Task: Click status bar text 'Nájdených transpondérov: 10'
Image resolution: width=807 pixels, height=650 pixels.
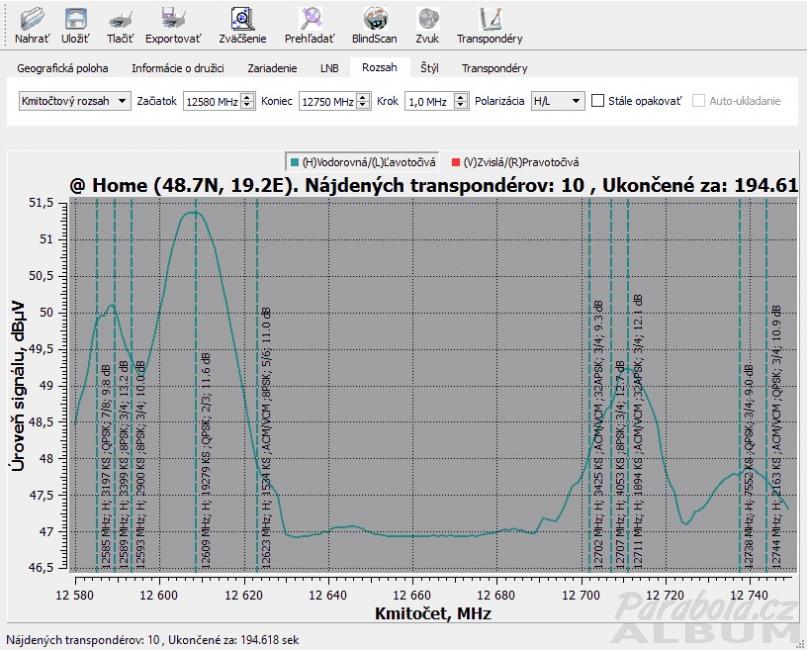Action: click(x=83, y=640)
